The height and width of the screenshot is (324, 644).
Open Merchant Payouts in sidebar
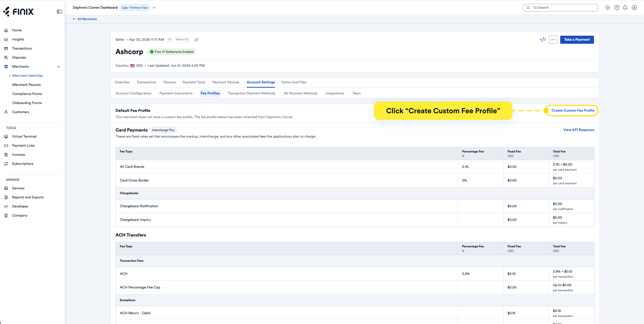pyautogui.click(x=26, y=85)
